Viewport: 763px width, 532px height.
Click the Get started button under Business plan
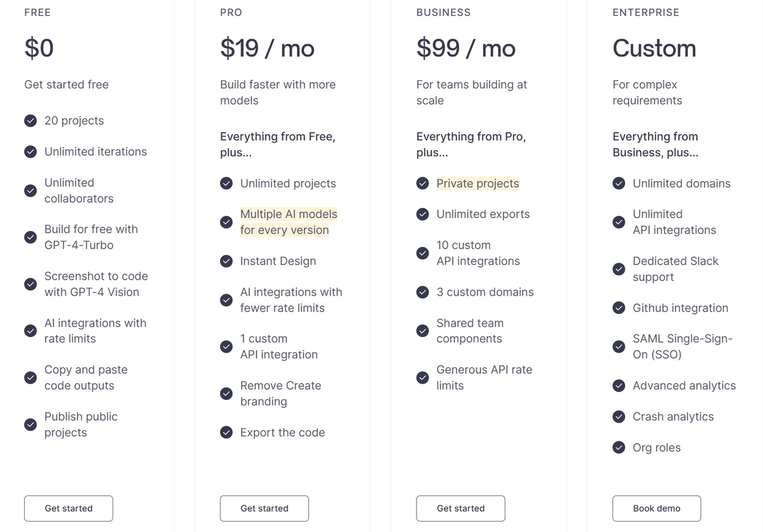461,508
